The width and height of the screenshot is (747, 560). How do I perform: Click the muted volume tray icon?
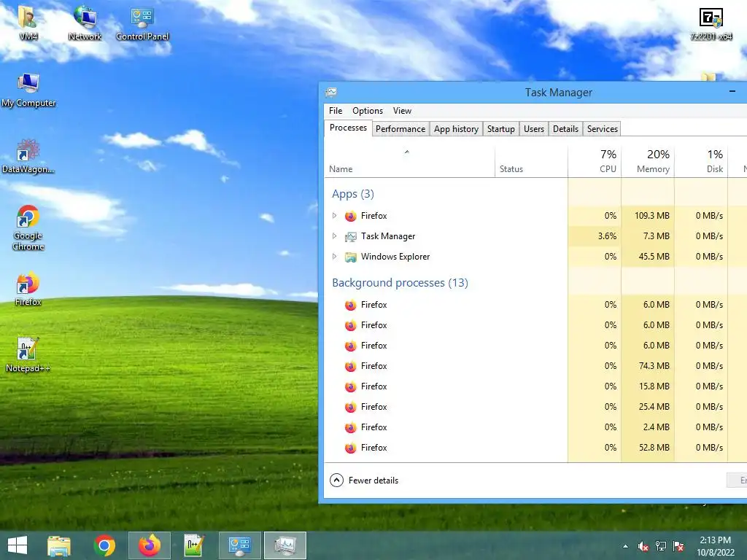643,546
